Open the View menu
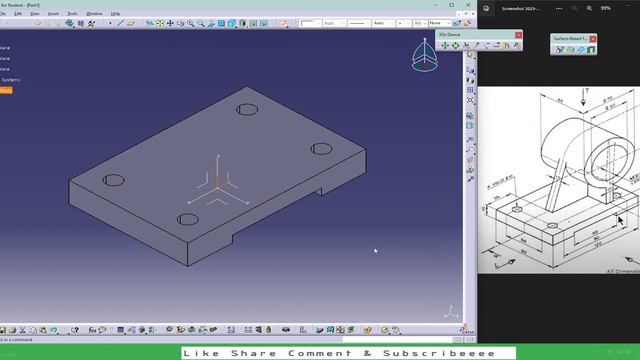 pyautogui.click(x=35, y=13)
